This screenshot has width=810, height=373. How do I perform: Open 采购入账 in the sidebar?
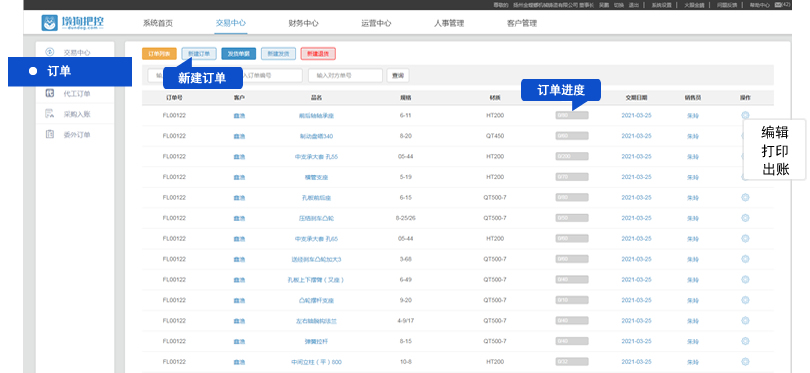[76, 114]
